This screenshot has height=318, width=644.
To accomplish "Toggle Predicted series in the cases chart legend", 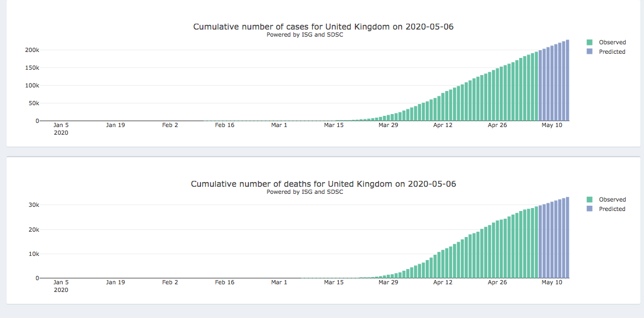I will coord(611,52).
